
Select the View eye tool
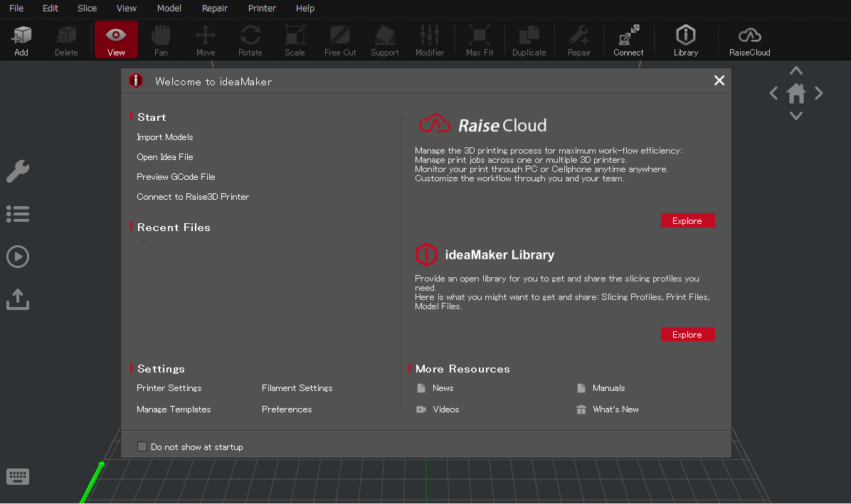[x=116, y=40]
